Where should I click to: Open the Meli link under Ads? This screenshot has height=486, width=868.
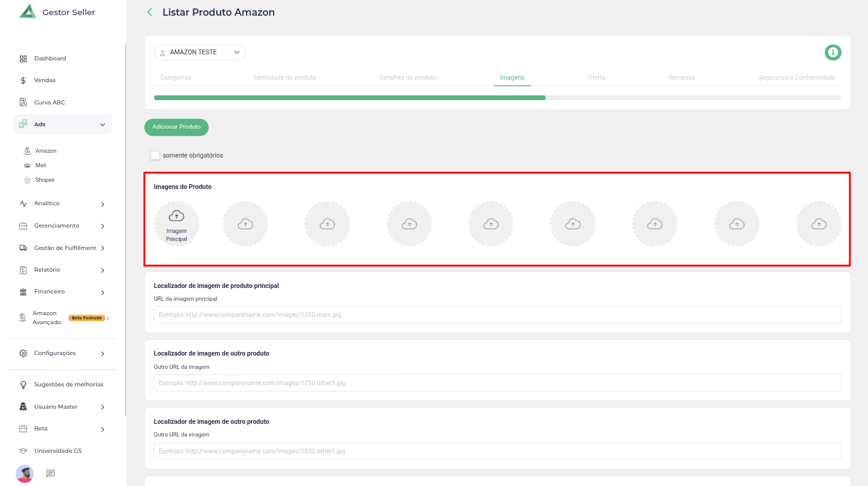click(x=41, y=165)
